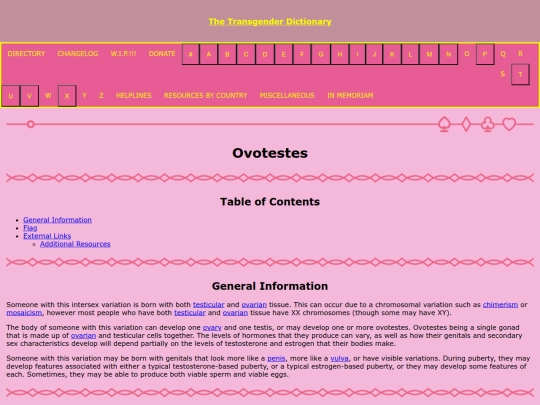Open the mosaicism link
The width and height of the screenshot is (540, 405).
[x=24, y=313]
